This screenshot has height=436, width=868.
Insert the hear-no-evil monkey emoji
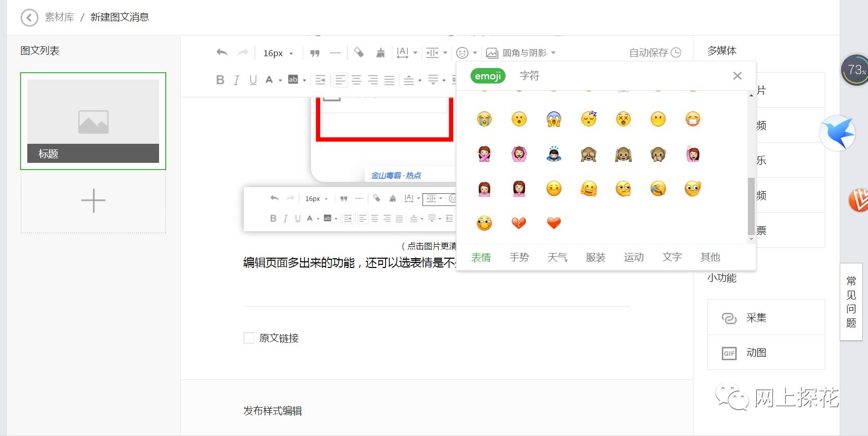[x=623, y=154]
